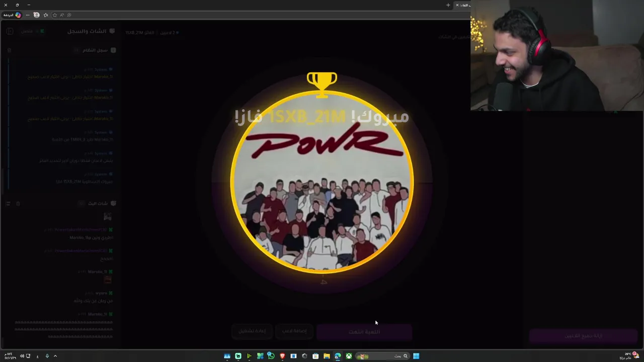This screenshot has width=644, height=362.
Task: Click the game finished purple button
Action: (364, 332)
